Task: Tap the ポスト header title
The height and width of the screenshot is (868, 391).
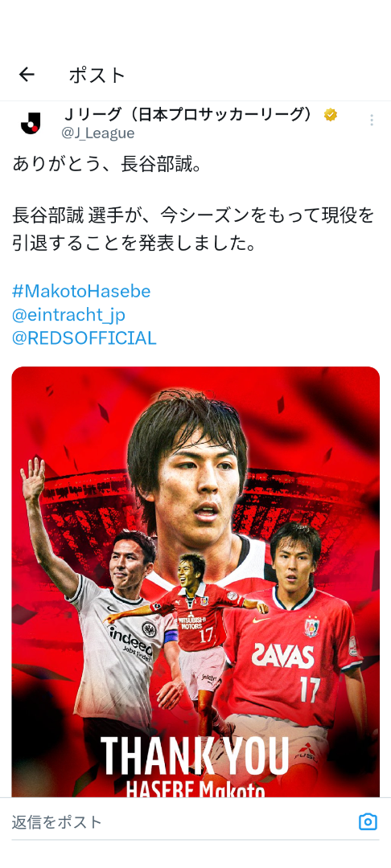Action: click(x=97, y=75)
